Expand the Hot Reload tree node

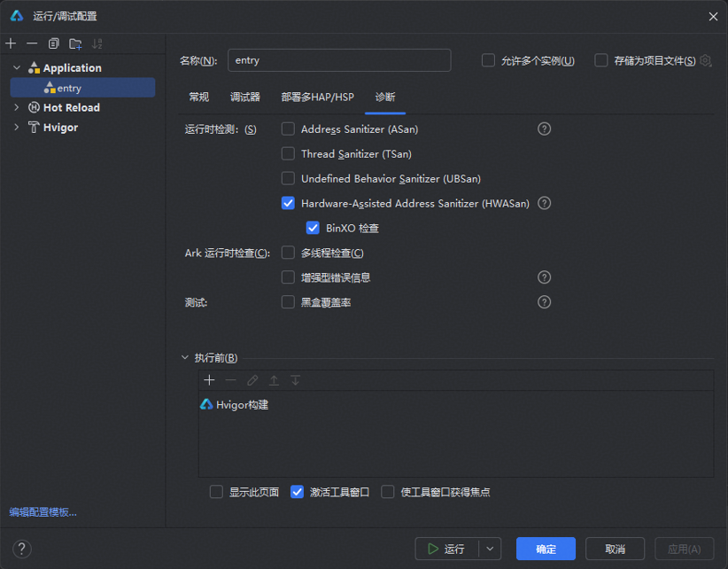17,107
